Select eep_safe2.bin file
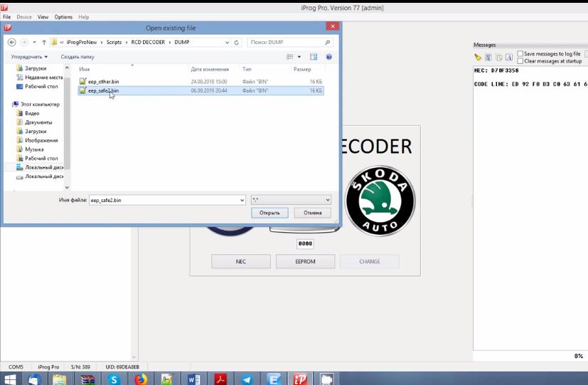Image resolution: width=588 pixels, height=385 pixels. (201, 90)
